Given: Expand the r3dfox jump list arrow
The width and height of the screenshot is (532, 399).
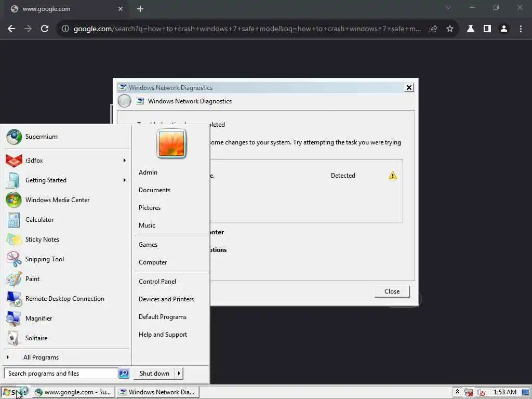Looking at the screenshot, I should [125, 161].
